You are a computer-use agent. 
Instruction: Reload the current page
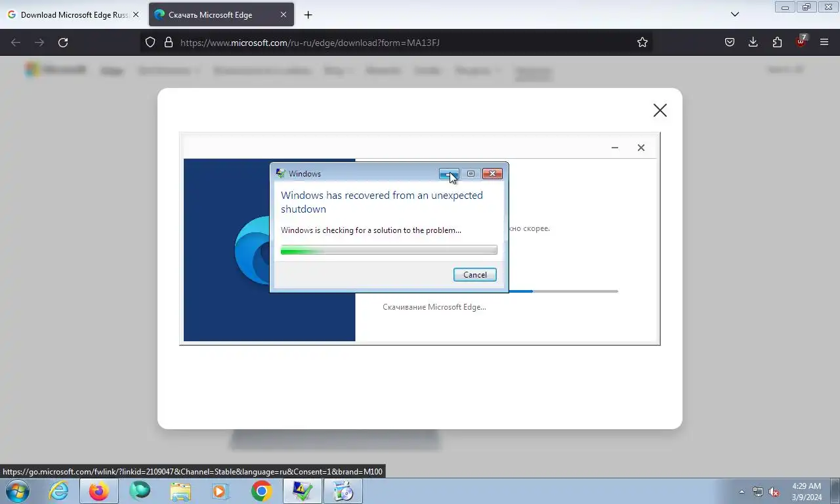point(63,42)
